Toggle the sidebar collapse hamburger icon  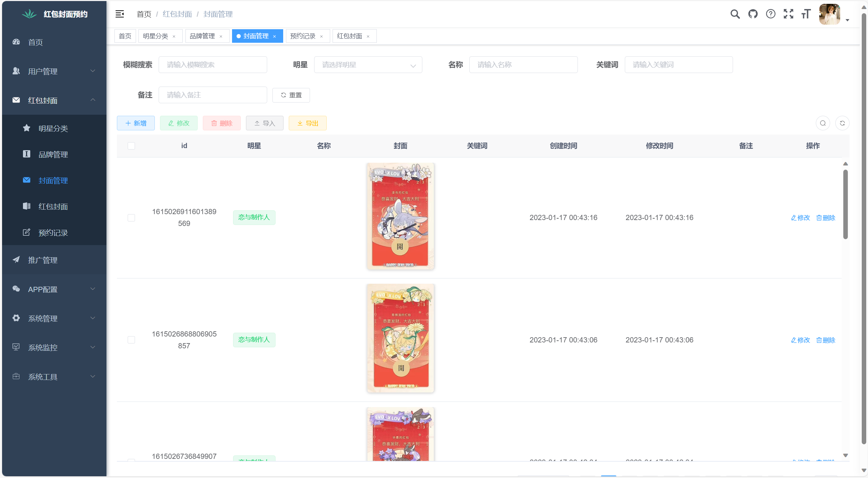[120, 14]
